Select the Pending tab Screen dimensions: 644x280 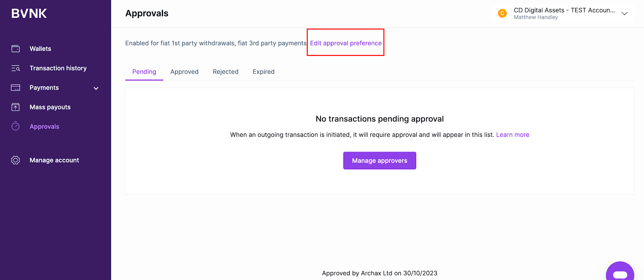[144, 72]
